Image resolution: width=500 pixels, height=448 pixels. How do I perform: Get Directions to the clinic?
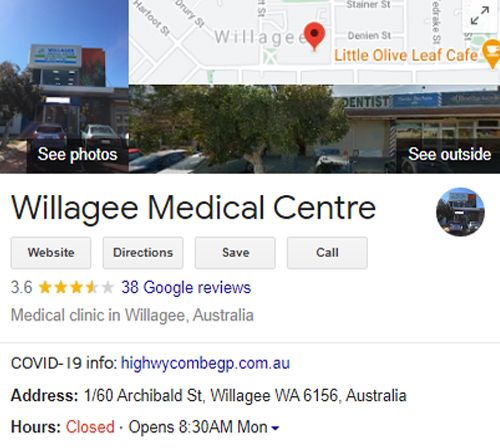click(x=143, y=253)
